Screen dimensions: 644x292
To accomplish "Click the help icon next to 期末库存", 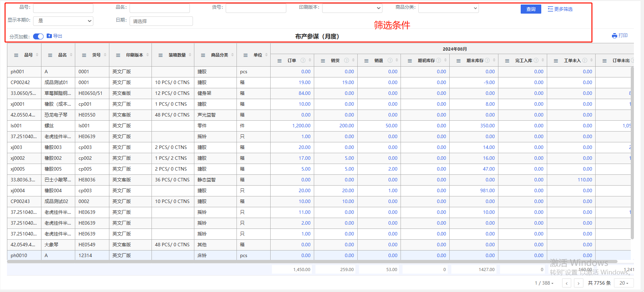I will pos(487,60).
